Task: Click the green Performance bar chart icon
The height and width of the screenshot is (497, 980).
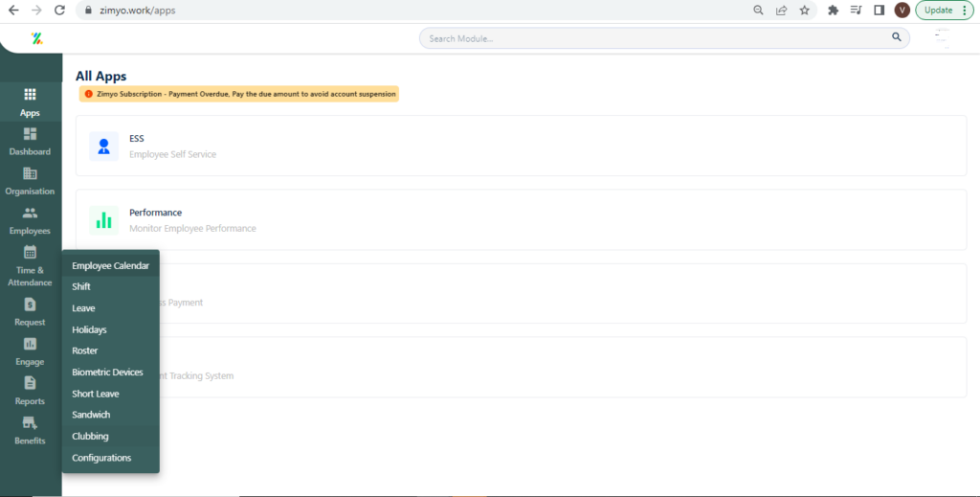Action: click(103, 220)
